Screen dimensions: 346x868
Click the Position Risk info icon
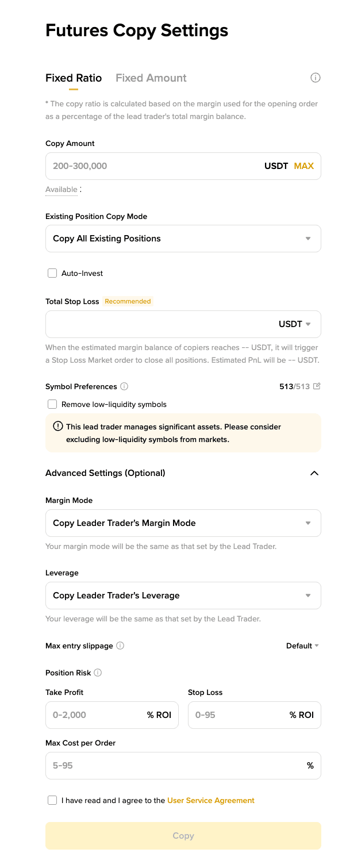(98, 673)
